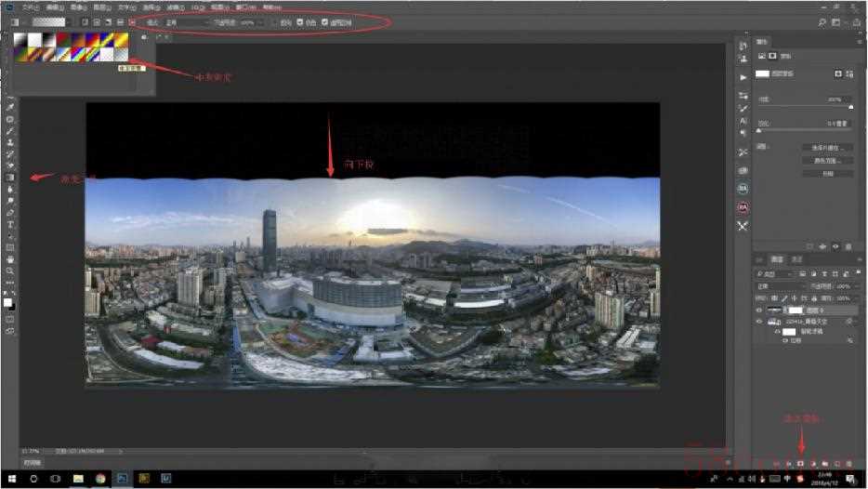
Task: Choose the linear gradient style icon
Action: [85, 22]
